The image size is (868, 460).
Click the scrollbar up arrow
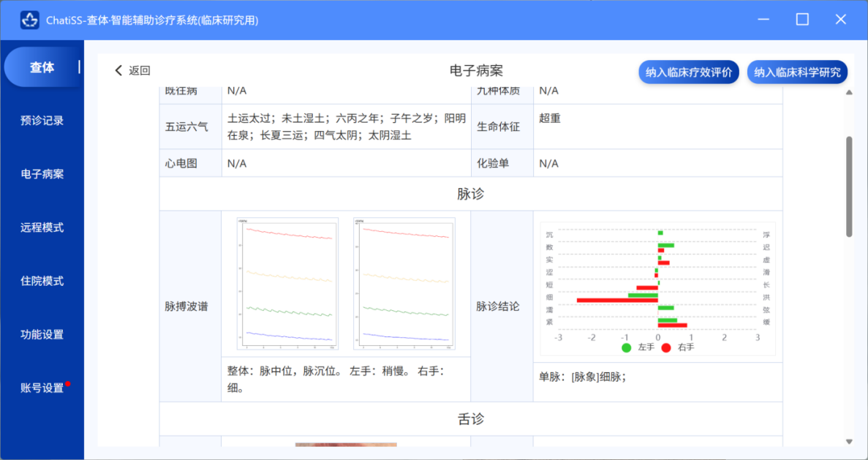pos(849,92)
